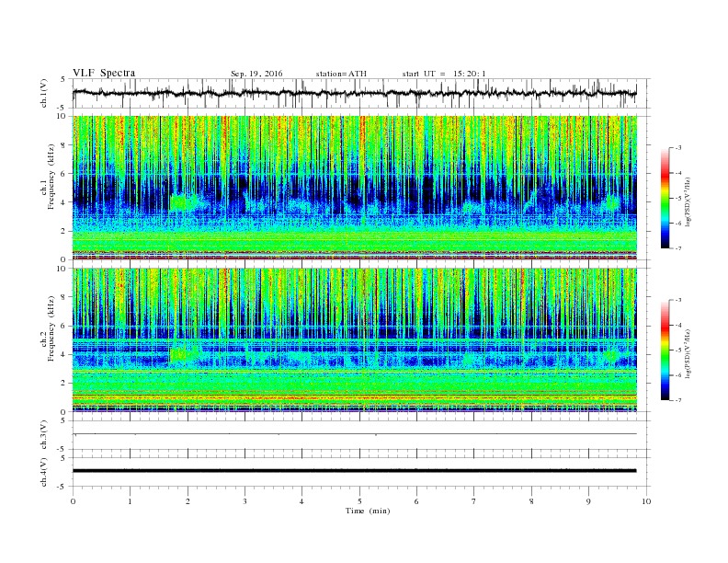
Task: Click time axis tick label "2"
Action: point(188,501)
